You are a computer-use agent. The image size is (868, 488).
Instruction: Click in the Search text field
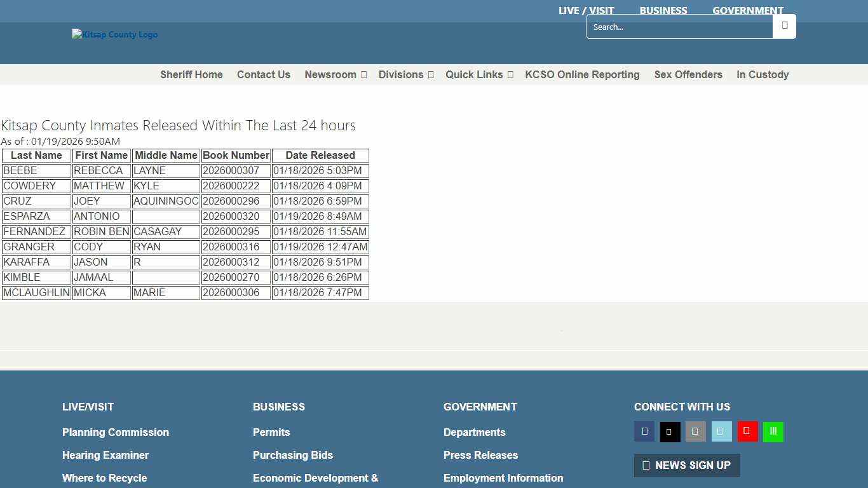679,27
